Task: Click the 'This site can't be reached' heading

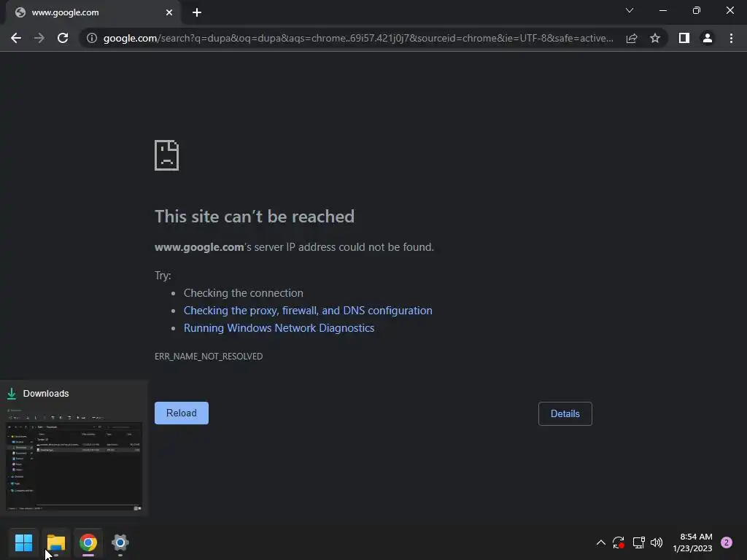Action: click(255, 217)
